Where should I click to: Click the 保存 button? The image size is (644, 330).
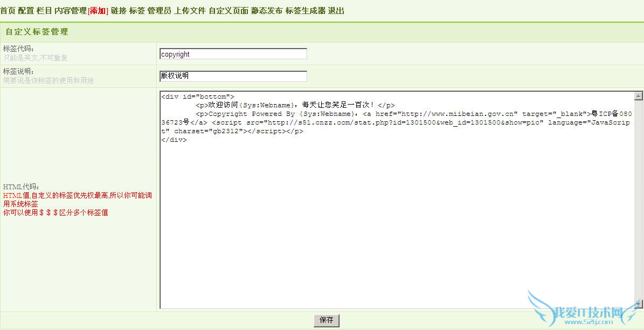[x=327, y=320]
